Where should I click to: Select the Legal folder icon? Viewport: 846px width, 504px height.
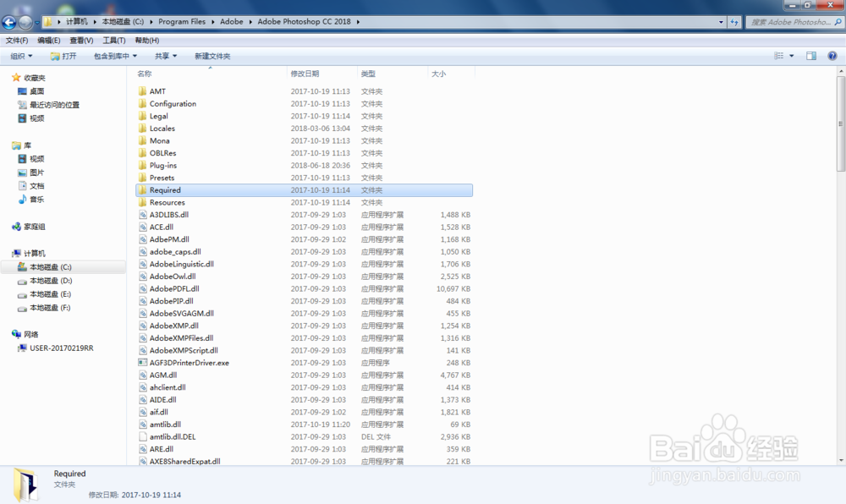pyautogui.click(x=142, y=116)
